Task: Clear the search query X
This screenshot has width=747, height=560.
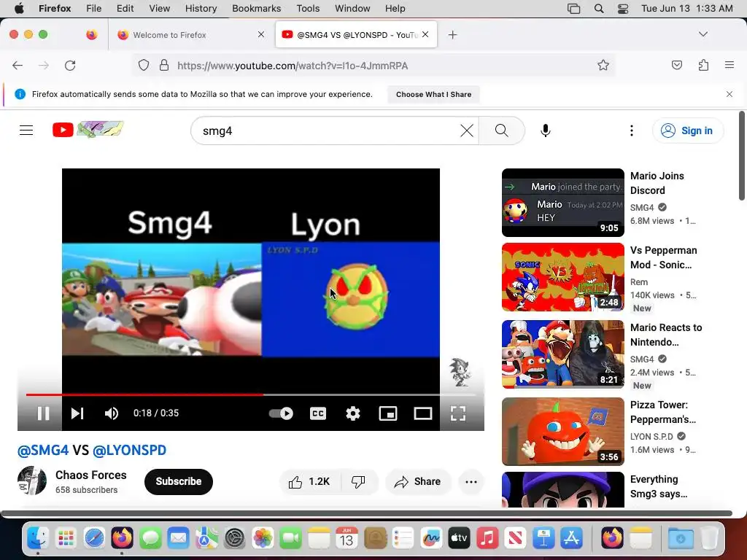Action: 467,131
